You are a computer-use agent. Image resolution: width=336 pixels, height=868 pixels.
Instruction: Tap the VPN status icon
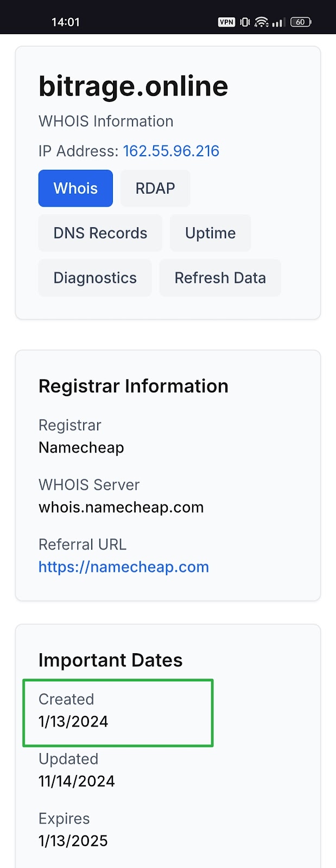226,22
